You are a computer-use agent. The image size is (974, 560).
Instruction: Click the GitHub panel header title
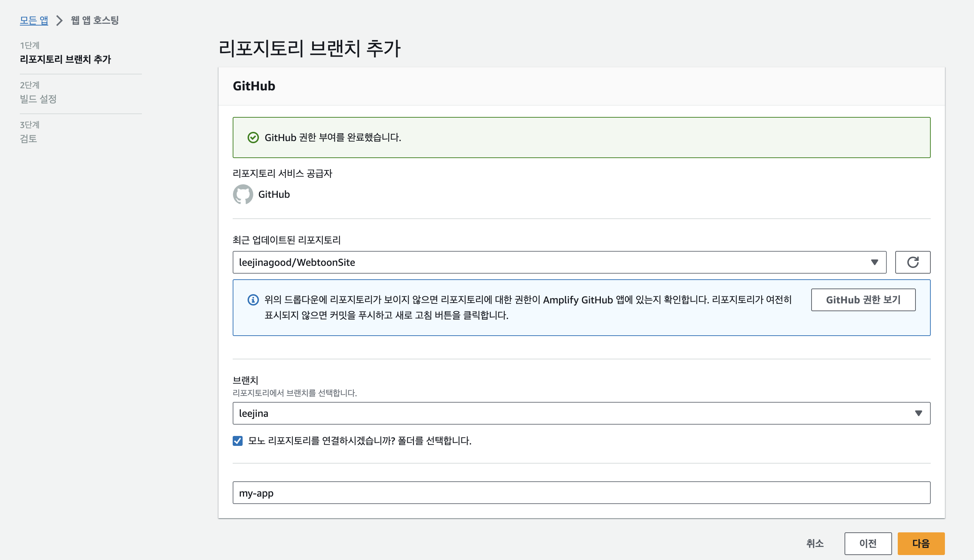[x=254, y=86]
